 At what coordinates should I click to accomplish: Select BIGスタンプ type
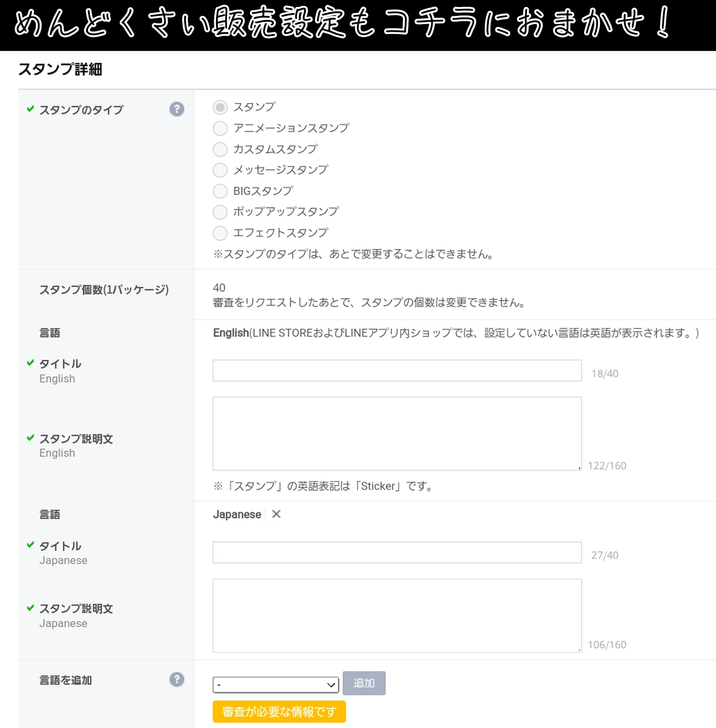[220, 191]
